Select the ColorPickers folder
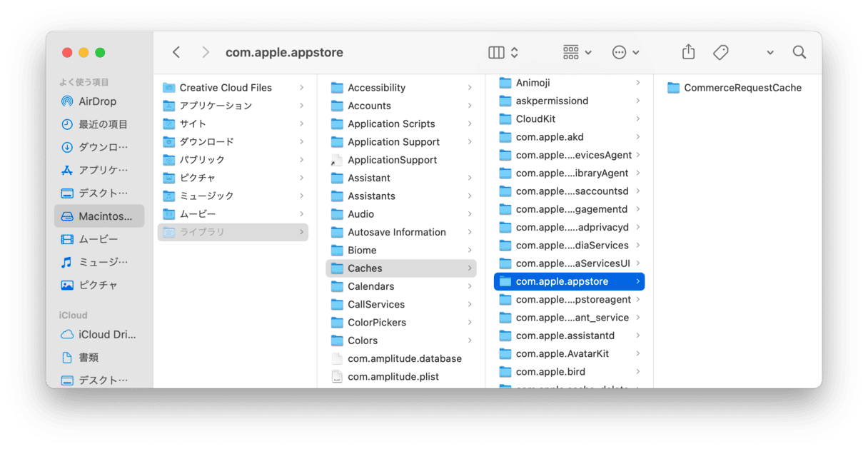 (x=401, y=322)
